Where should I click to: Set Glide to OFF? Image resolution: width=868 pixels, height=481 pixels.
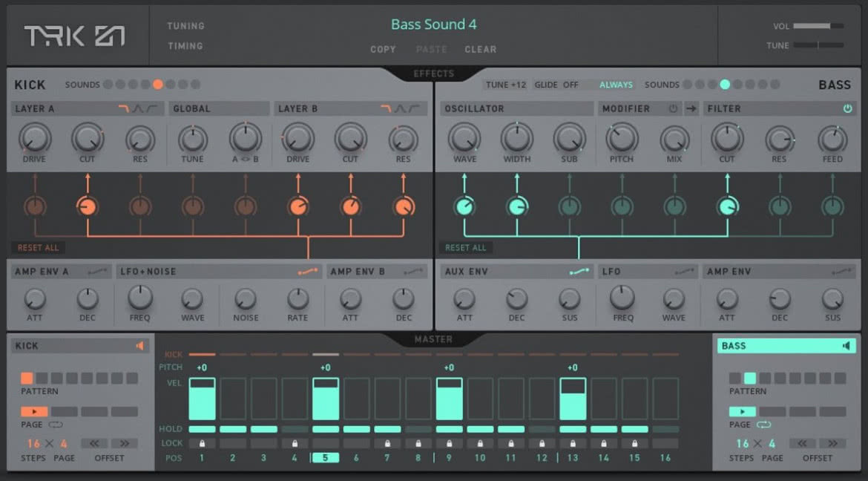571,85
